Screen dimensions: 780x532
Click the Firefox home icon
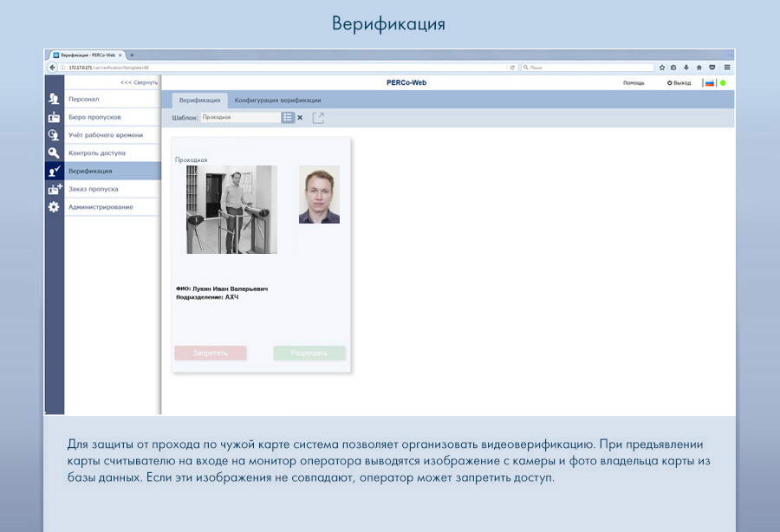click(x=699, y=67)
